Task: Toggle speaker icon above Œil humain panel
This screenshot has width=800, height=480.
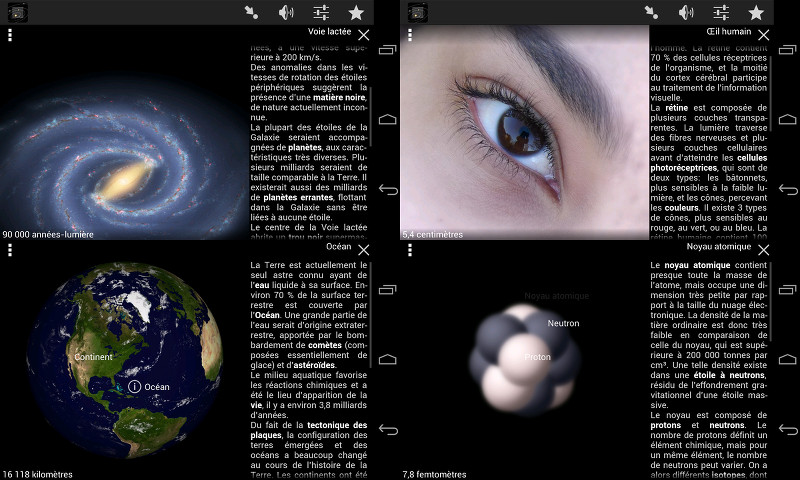Action: [686, 12]
